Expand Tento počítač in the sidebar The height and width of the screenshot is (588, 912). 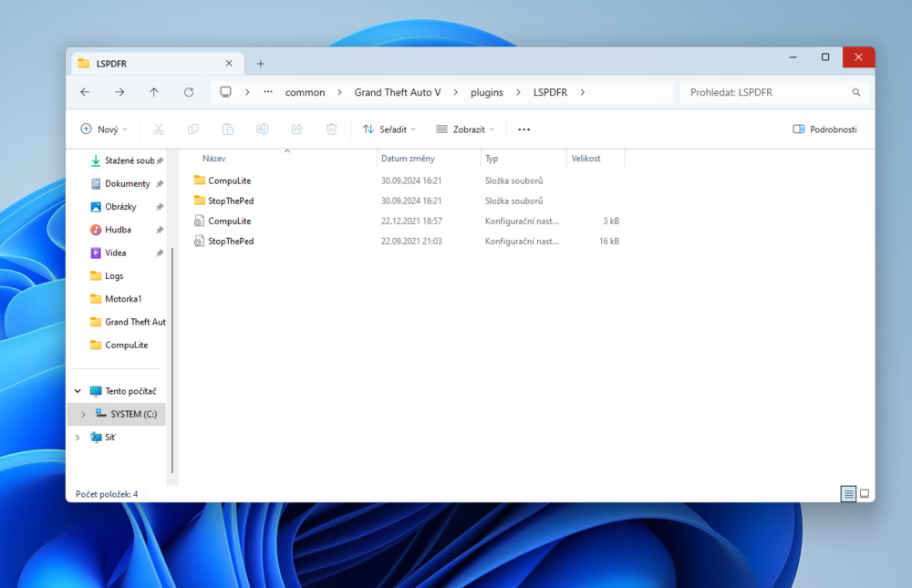click(x=77, y=390)
